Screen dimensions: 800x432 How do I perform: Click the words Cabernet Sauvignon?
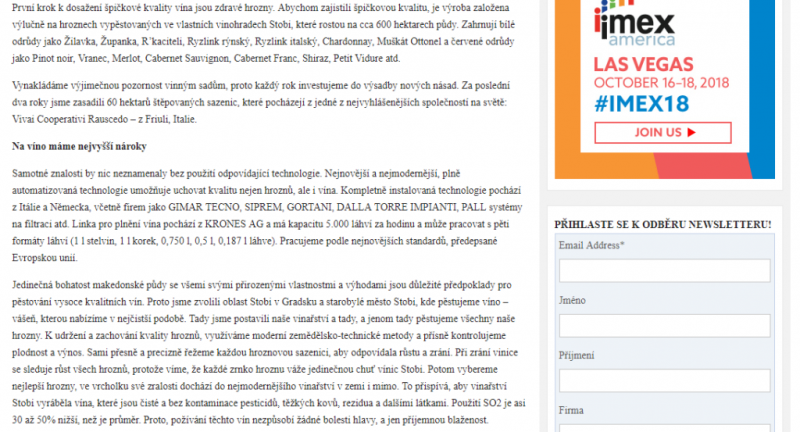(x=187, y=58)
